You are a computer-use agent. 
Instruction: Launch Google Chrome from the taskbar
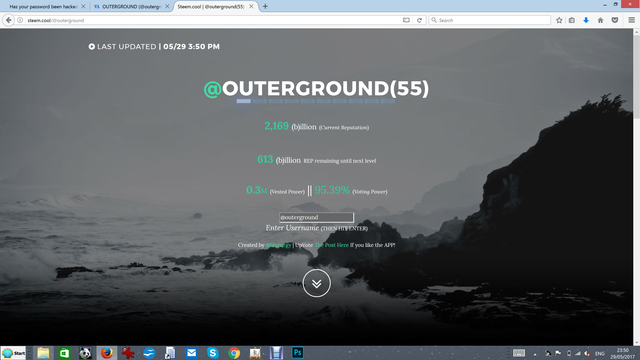click(x=234, y=353)
